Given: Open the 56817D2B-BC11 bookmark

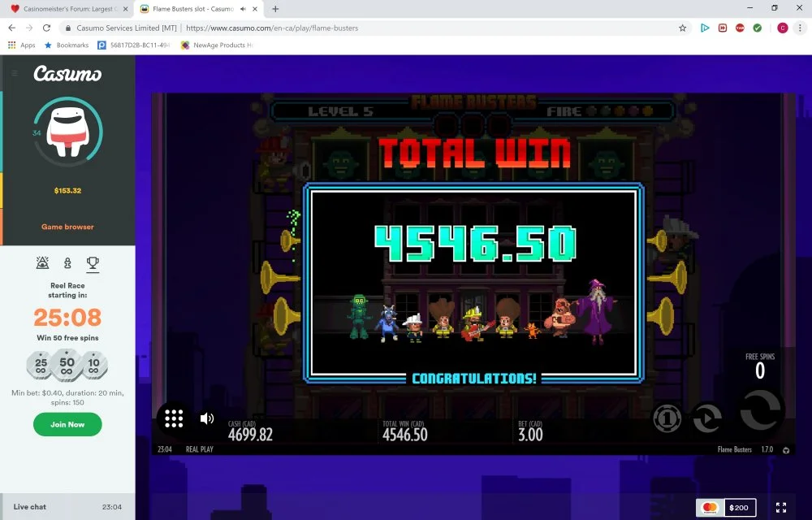Looking at the screenshot, I should 134,45.
